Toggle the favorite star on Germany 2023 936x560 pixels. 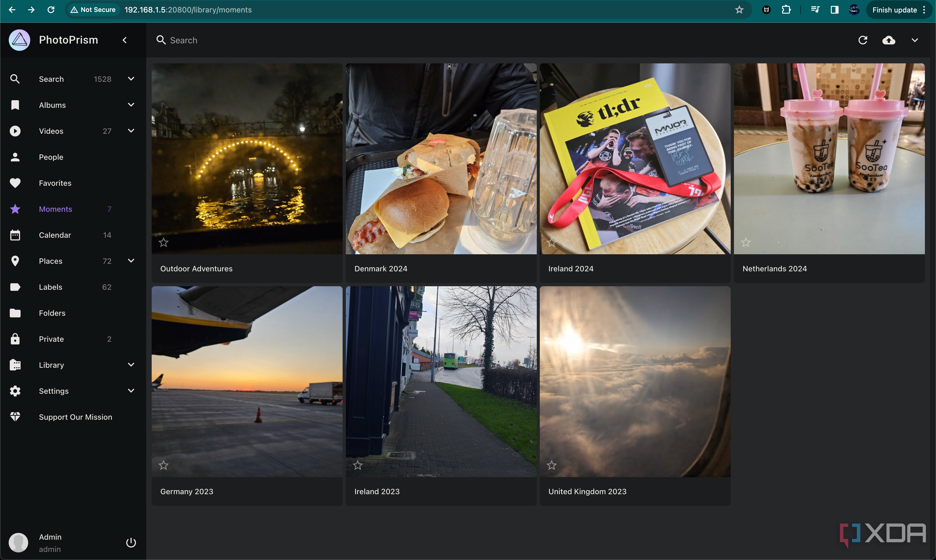163,465
